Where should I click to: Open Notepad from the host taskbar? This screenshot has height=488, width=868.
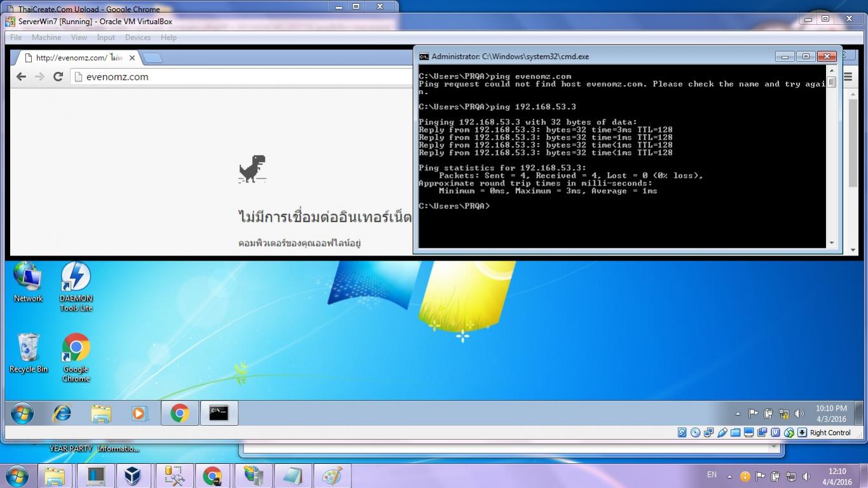292,476
